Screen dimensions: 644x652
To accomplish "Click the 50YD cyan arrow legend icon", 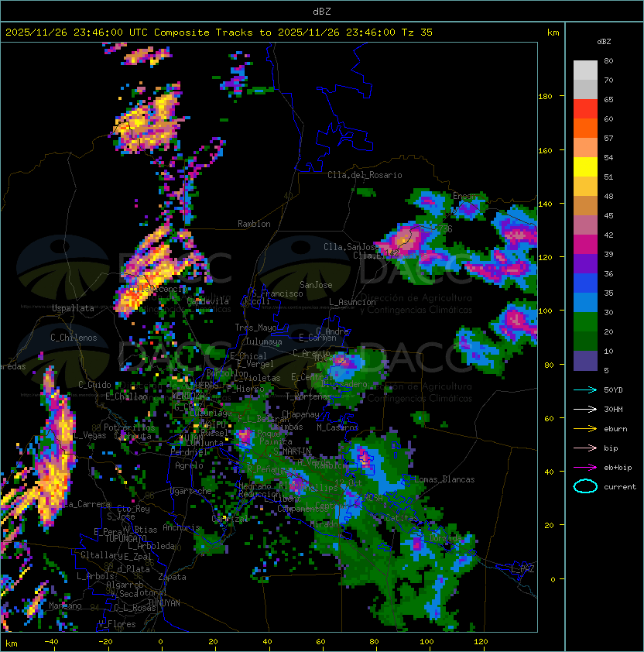I will point(585,390).
